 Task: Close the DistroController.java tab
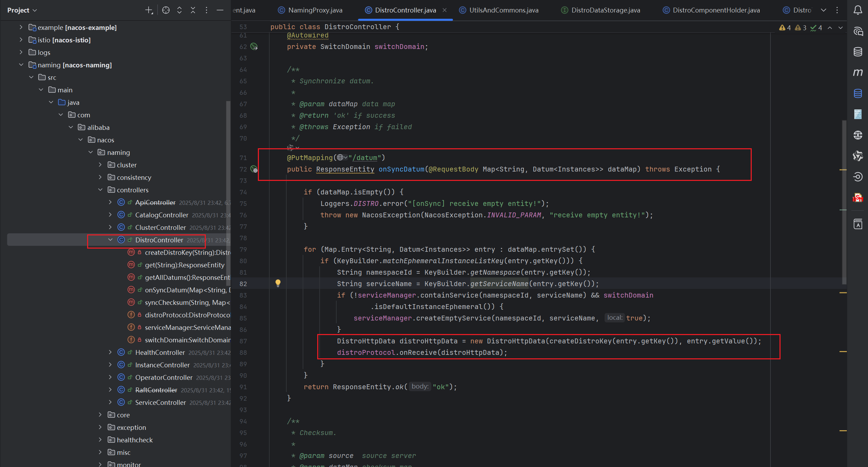point(445,10)
